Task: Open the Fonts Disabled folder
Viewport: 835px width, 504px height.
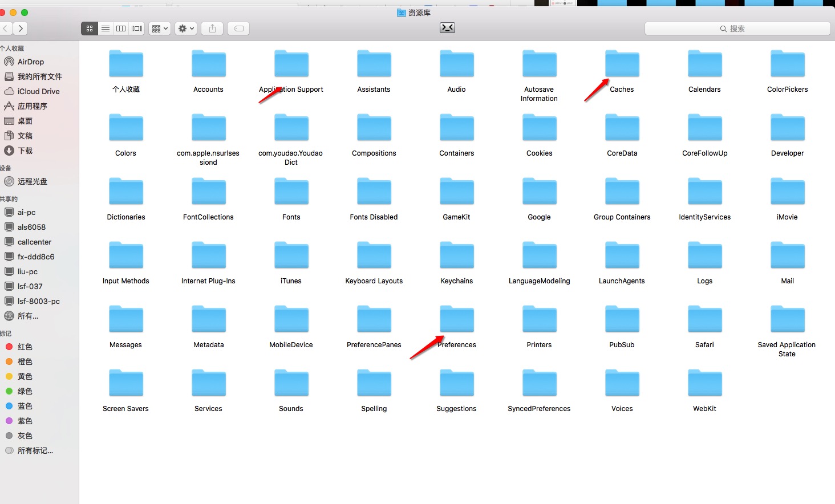Action: pos(374,192)
